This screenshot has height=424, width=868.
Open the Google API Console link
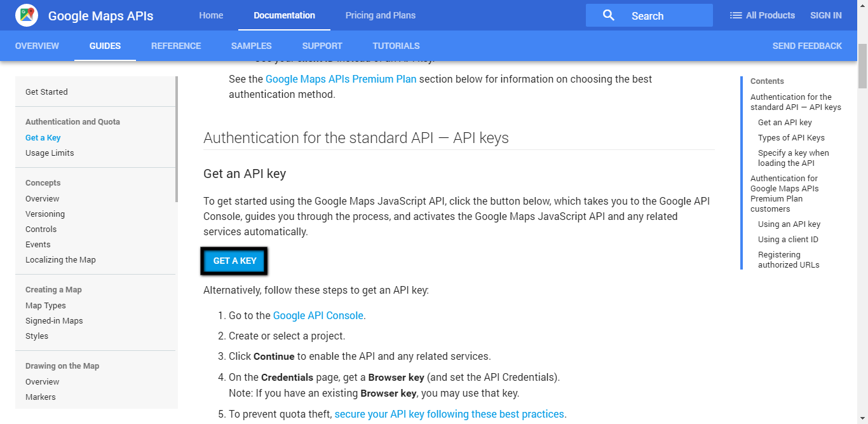click(x=318, y=315)
